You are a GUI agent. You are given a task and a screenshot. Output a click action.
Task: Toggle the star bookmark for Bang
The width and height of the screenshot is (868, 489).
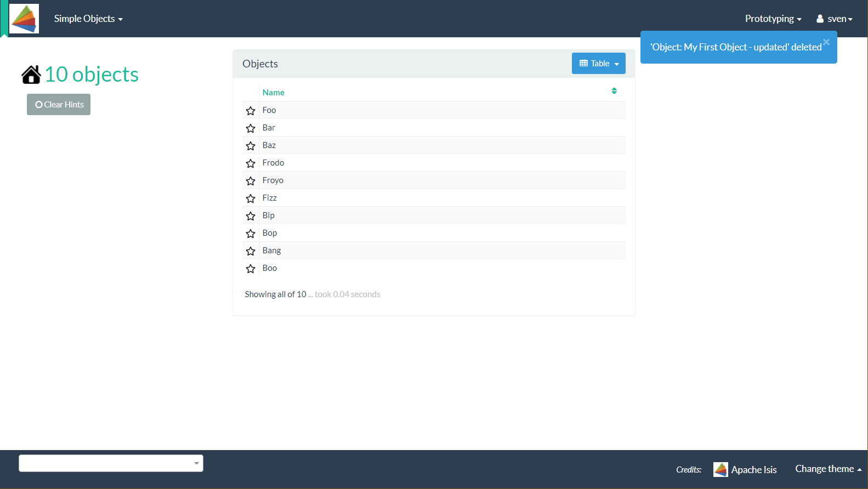tap(251, 251)
